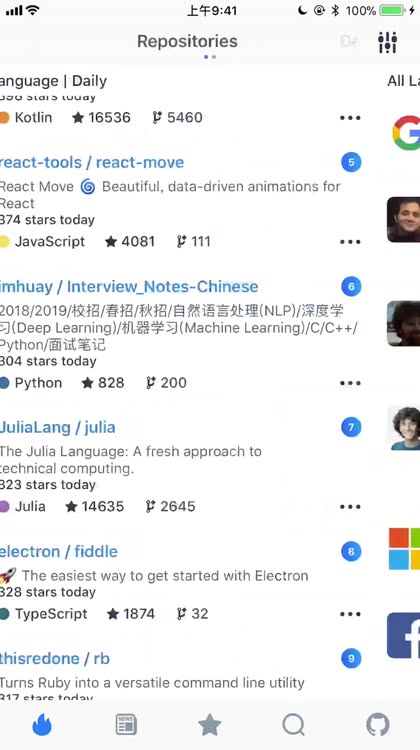Tap the Search magnifier tab

[x=294, y=725]
